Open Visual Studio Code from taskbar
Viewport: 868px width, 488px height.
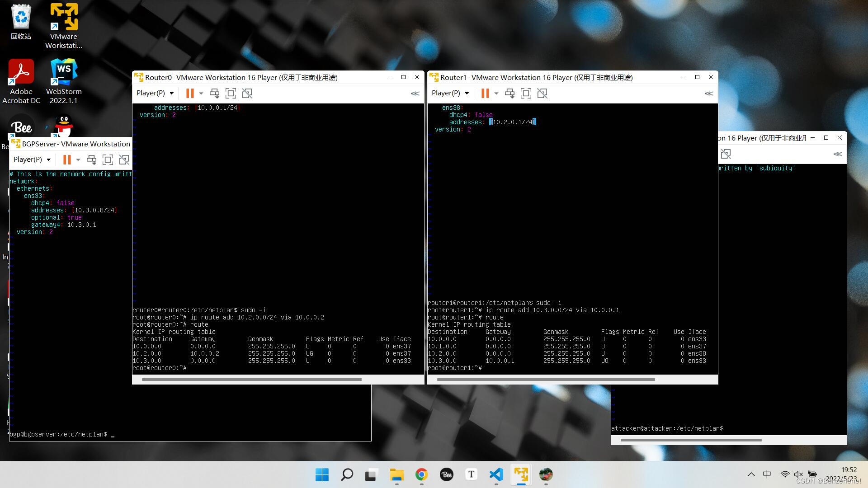click(x=496, y=474)
